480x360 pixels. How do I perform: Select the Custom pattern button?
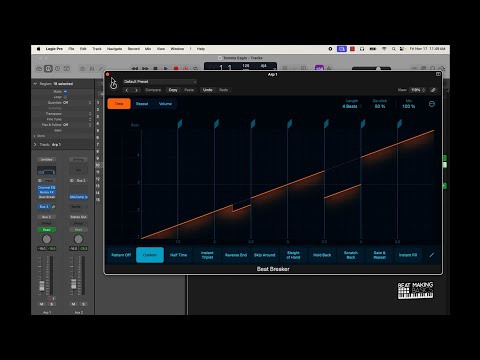click(x=150, y=255)
